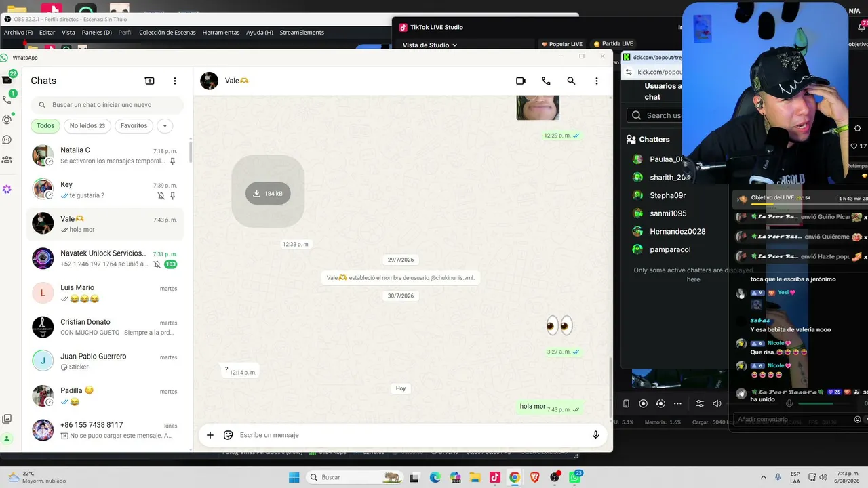868x488 pixels.
Task: Open Navatek Unlock Servicios group chat
Action: (105, 258)
